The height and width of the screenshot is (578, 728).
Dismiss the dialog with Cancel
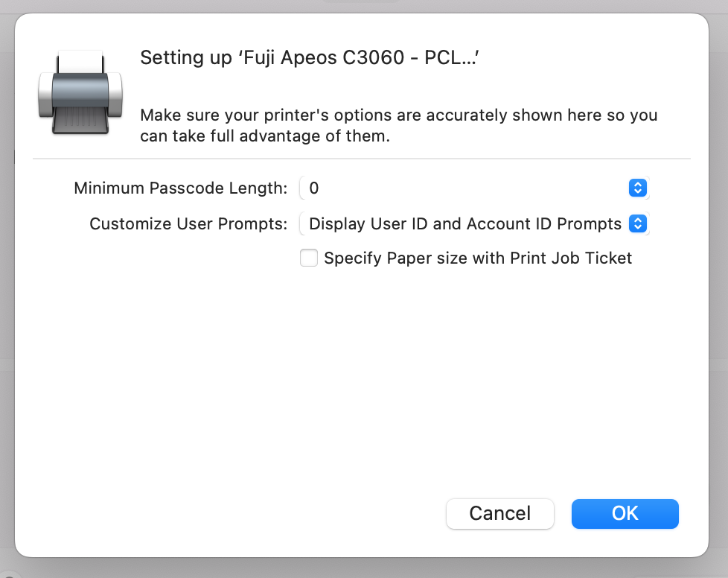pos(500,513)
